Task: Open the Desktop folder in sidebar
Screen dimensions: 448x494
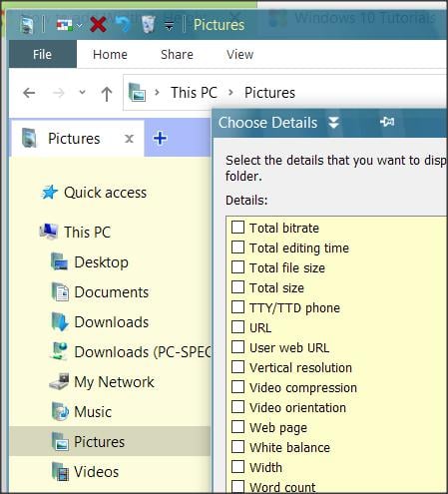Action: (101, 262)
